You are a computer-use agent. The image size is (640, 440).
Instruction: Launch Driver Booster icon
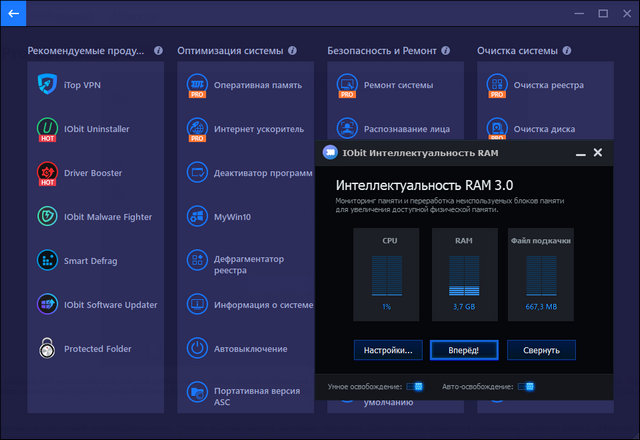click(47, 173)
